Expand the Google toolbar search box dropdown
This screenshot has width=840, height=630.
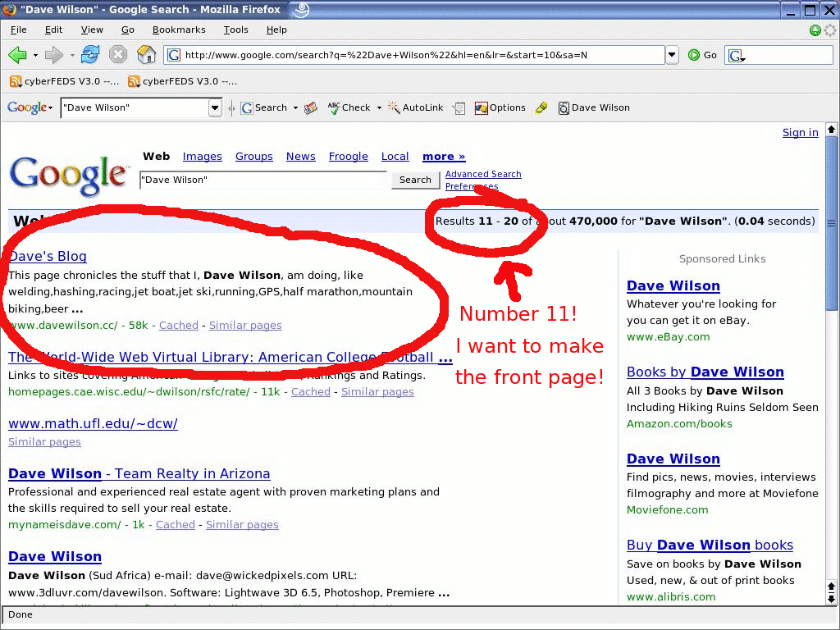pyautogui.click(x=215, y=107)
